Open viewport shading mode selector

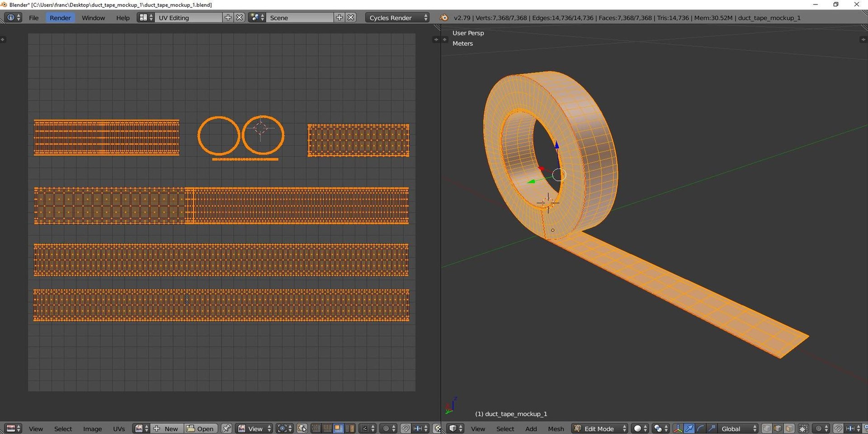pyautogui.click(x=640, y=429)
